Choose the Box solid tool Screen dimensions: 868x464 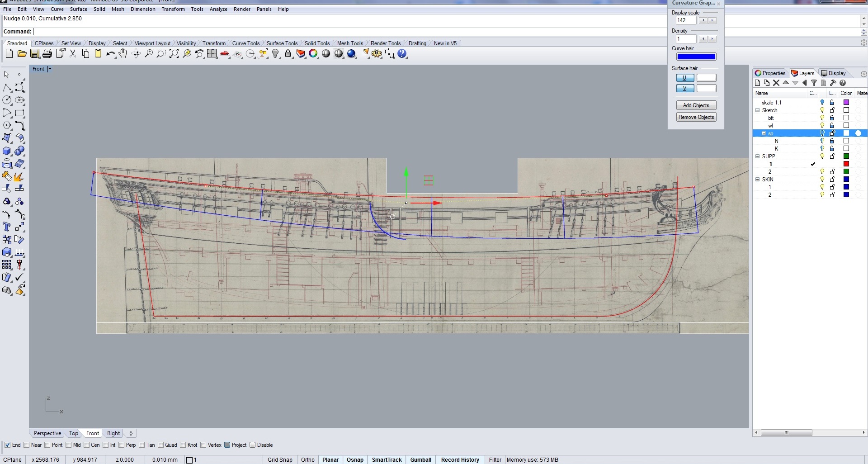(x=7, y=151)
